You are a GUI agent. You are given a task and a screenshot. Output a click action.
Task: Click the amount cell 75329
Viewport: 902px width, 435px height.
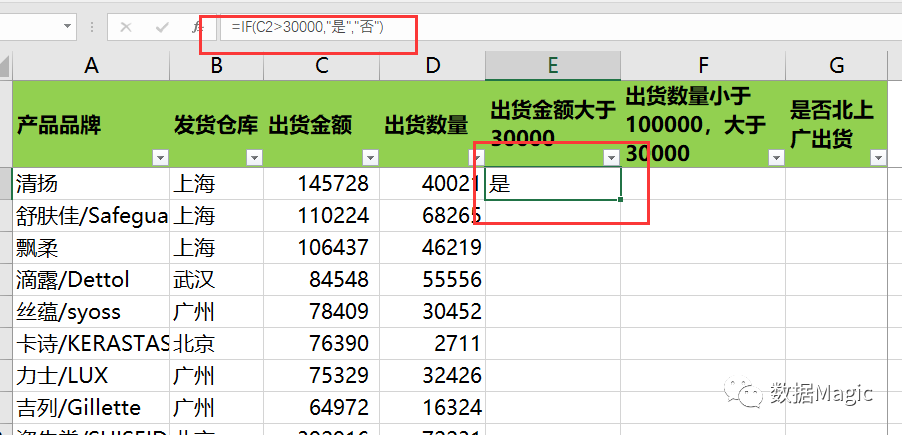(322, 376)
